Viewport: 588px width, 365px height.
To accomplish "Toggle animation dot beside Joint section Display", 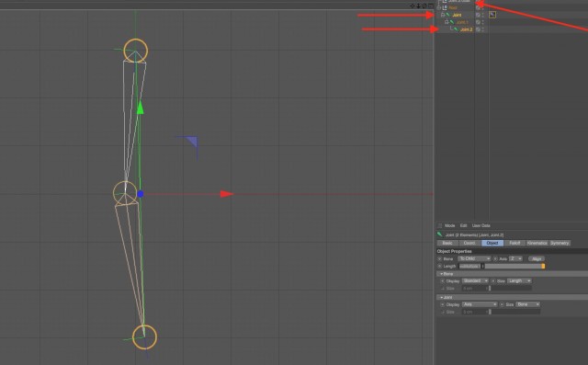I will [x=443, y=304].
